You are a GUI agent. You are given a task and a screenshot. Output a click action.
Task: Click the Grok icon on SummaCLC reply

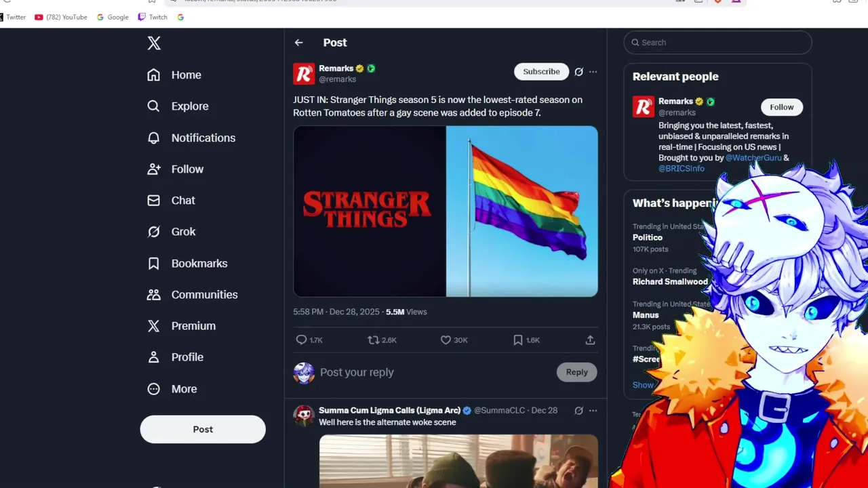(578, 410)
